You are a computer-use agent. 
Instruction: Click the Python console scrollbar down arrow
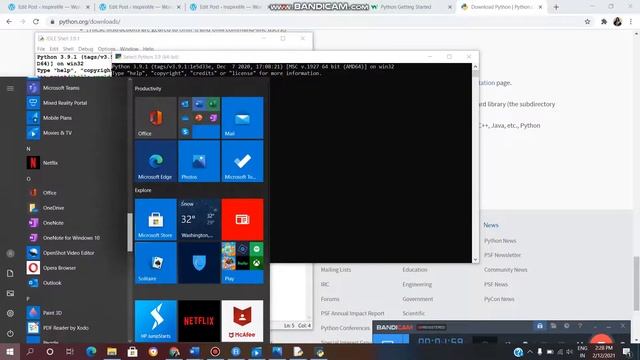point(475,259)
